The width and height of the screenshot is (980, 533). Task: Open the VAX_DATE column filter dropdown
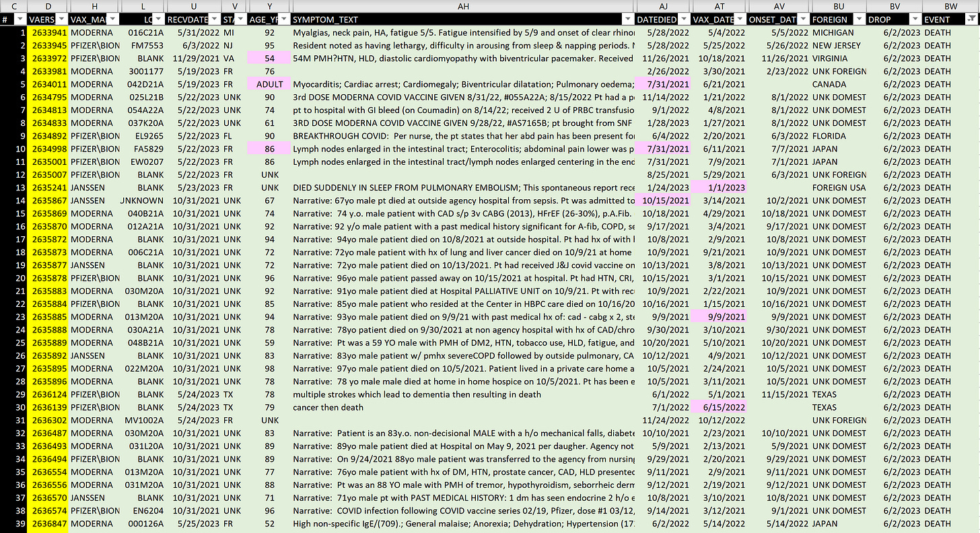coord(740,20)
